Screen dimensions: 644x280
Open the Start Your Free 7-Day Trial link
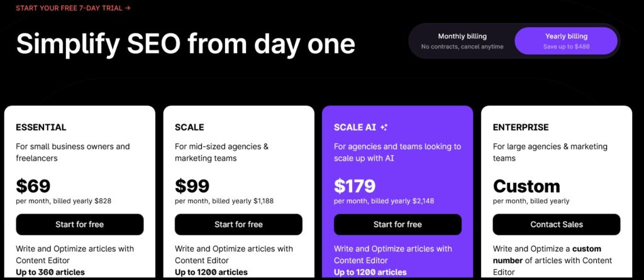coord(73,8)
